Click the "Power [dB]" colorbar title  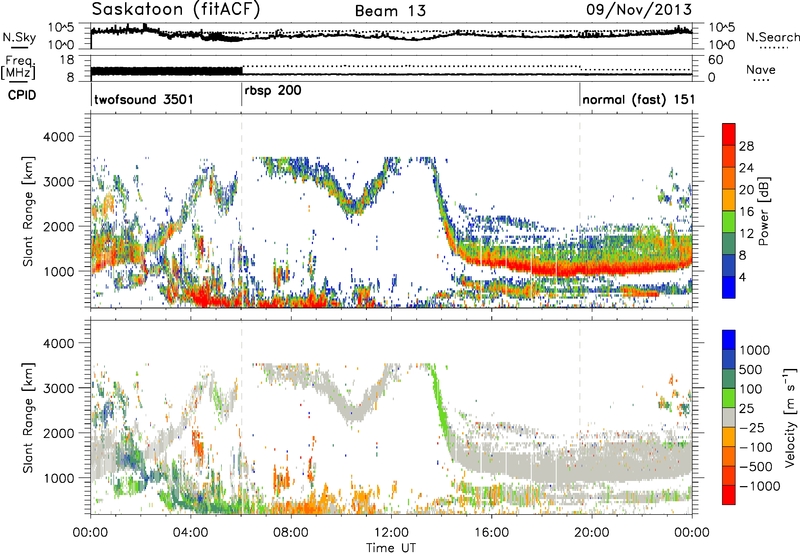(764, 211)
